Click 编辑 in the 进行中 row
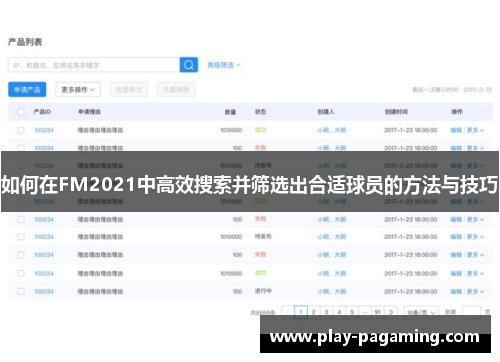The image size is (500, 362). [456, 291]
